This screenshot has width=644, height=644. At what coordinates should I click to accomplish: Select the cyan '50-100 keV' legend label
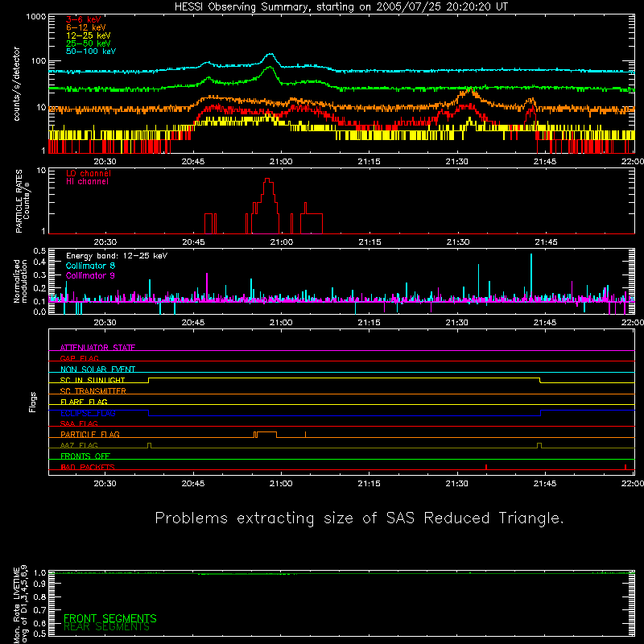click(91, 52)
